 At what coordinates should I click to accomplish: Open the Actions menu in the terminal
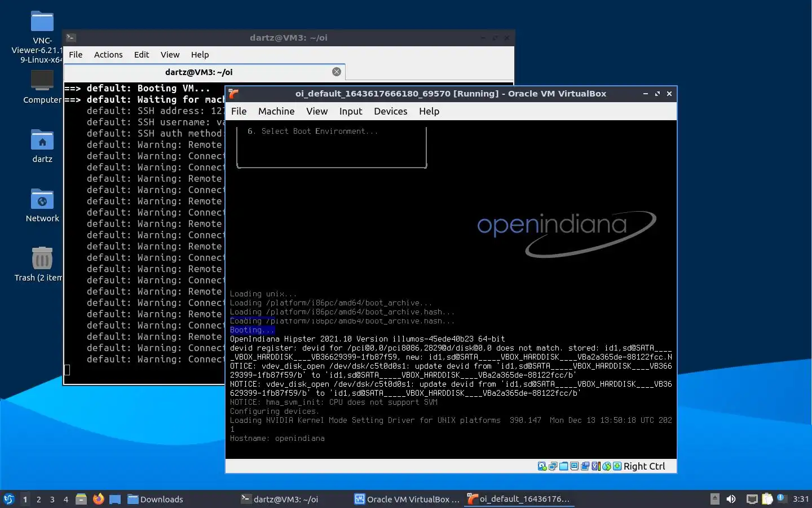pos(108,55)
